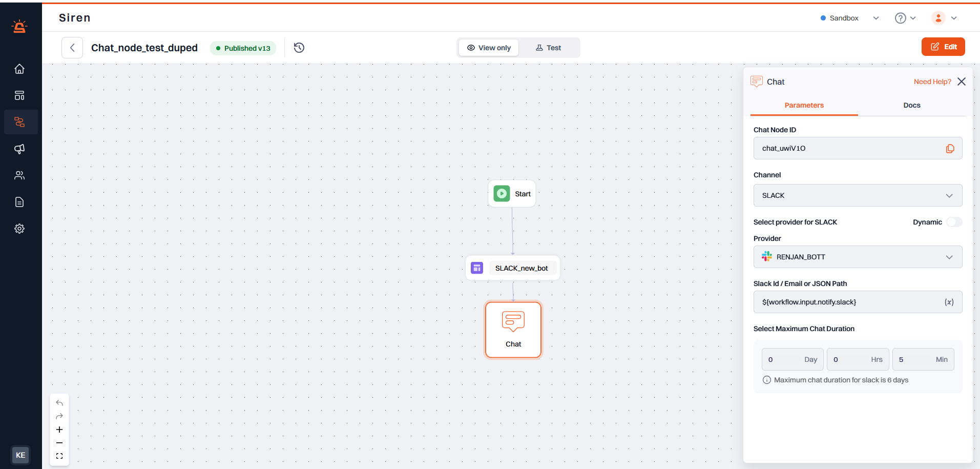
Task: Click the Day duration field
Action: point(793,359)
